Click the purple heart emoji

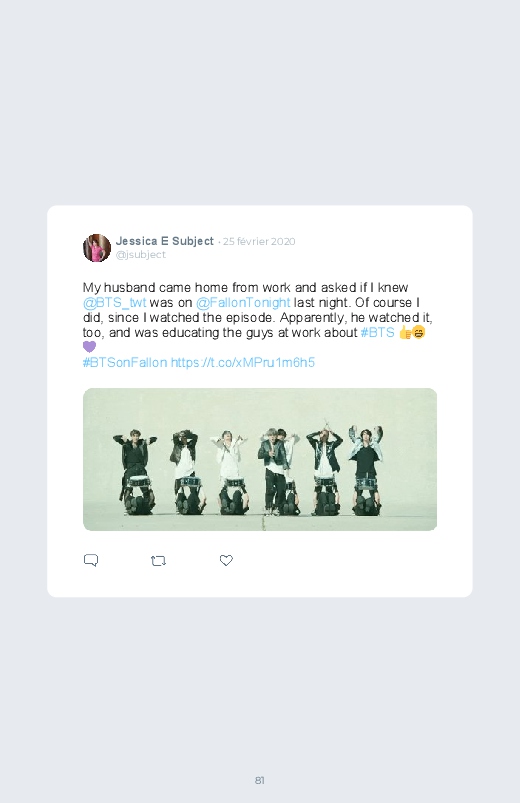click(x=89, y=347)
